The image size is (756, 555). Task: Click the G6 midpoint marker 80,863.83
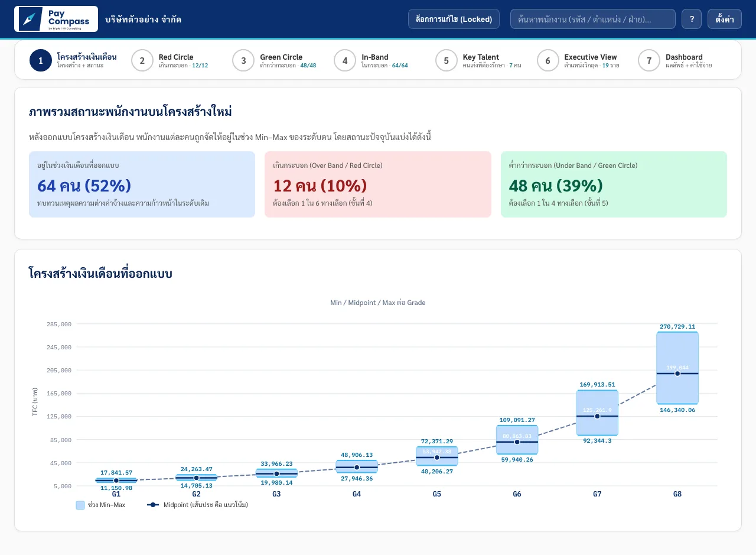point(517,442)
